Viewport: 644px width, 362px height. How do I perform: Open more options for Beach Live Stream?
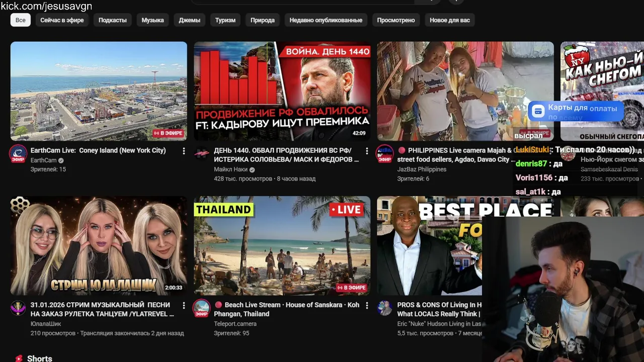(367, 305)
